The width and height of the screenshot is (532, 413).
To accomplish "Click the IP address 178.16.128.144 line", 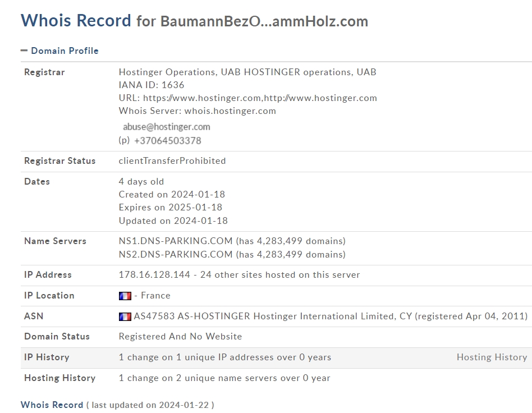I will [x=239, y=274].
